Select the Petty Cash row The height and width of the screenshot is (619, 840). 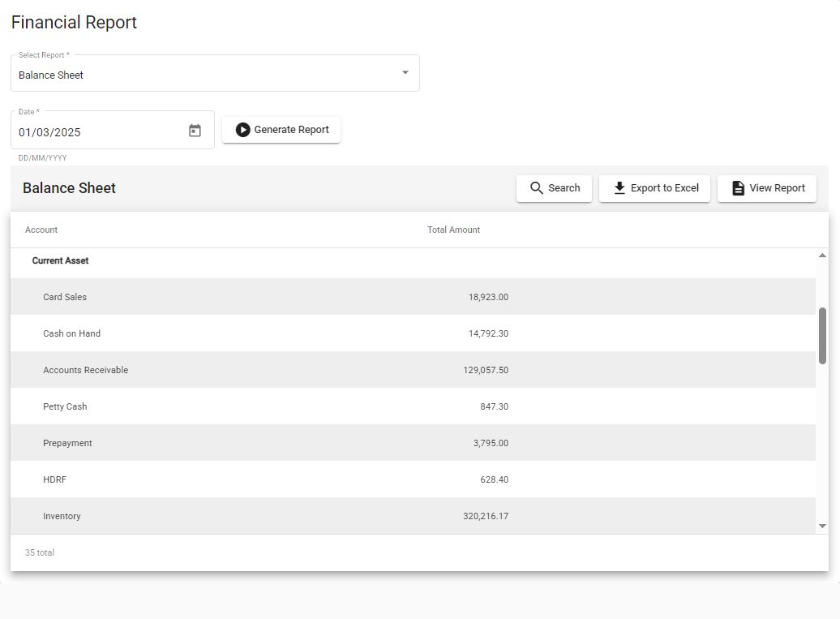pos(413,406)
